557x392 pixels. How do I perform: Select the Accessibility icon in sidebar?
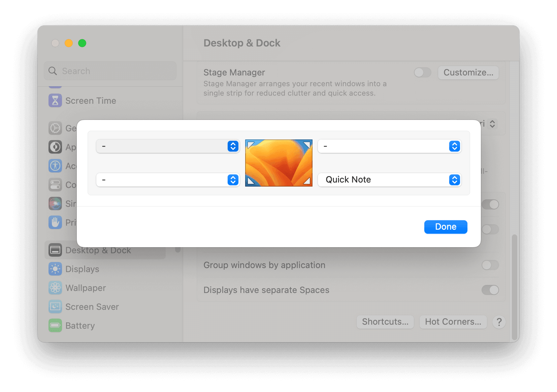tap(55, 166)
